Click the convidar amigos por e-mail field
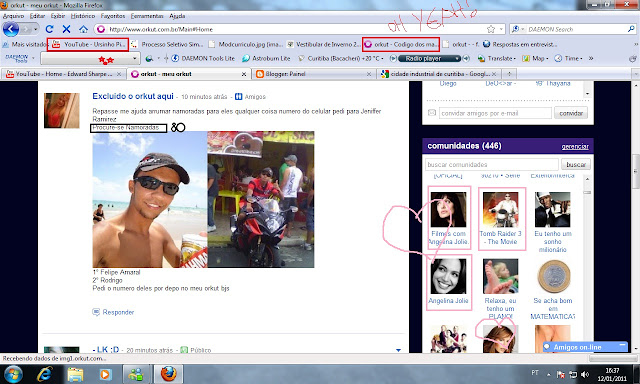The height and width of the screenshot is (384, 640). click(x=495, y=113)
